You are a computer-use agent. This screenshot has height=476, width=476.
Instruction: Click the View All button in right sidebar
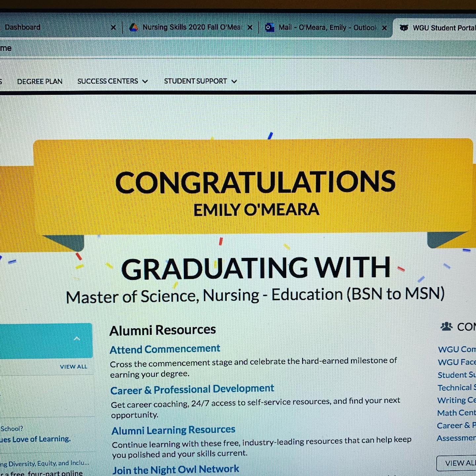[456, 463]
